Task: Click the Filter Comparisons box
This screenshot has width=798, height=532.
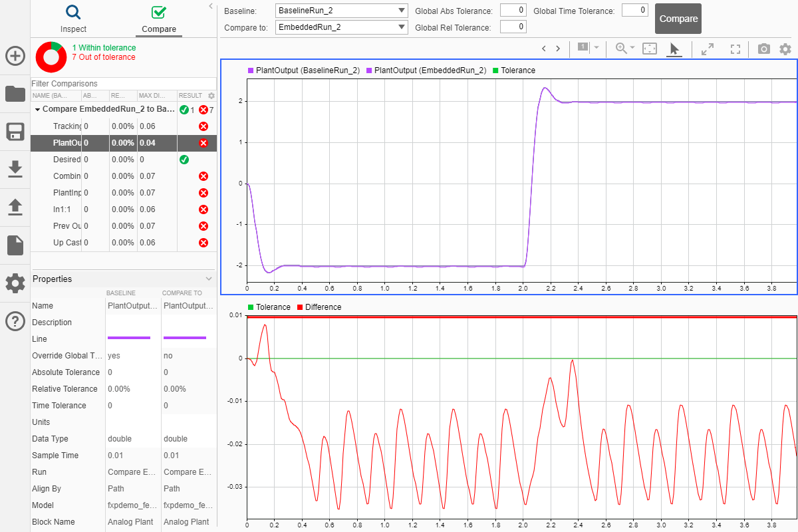Action: (x=124, y=84)
